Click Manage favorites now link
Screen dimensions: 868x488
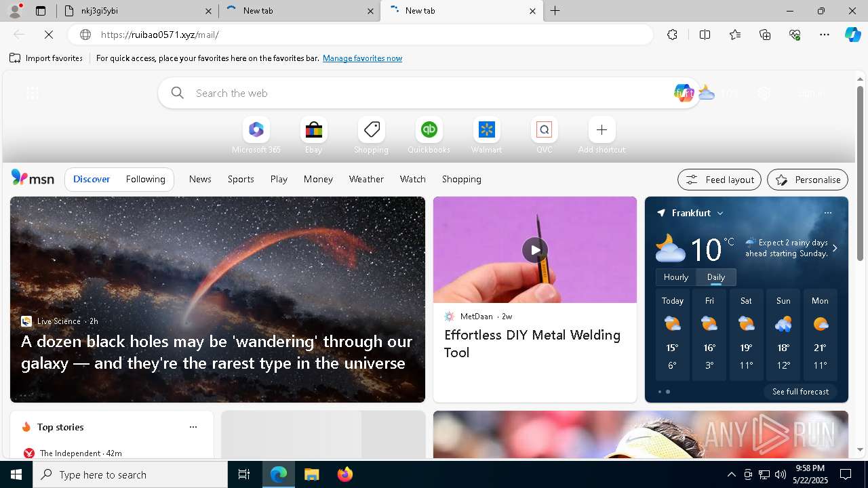[362, 58]
